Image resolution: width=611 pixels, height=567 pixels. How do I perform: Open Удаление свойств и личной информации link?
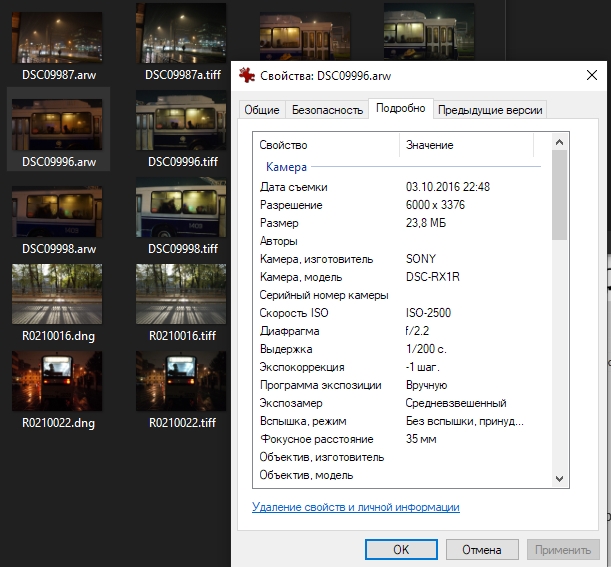(x=356, y=507)
